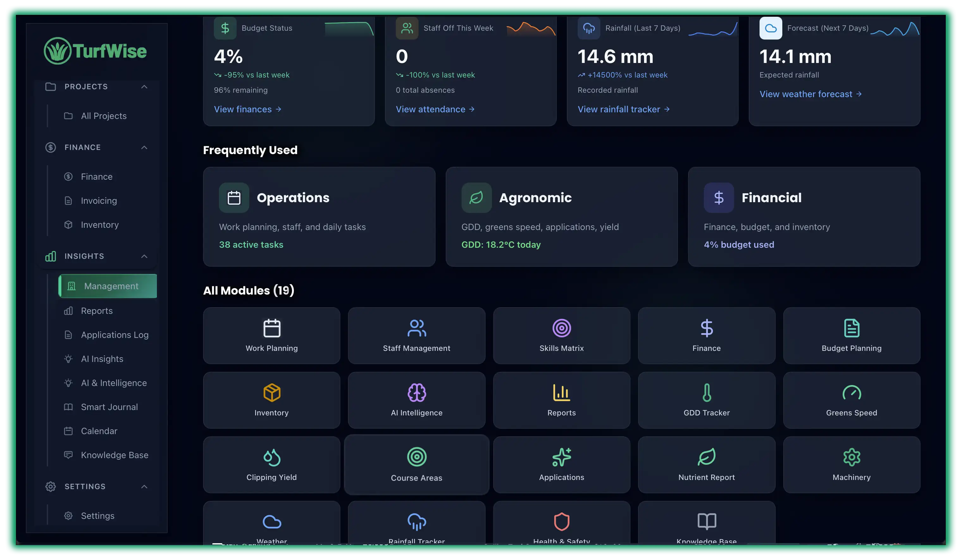
Task: Open Smart Journal from the sidebar
Action: (x=109, y=407)
